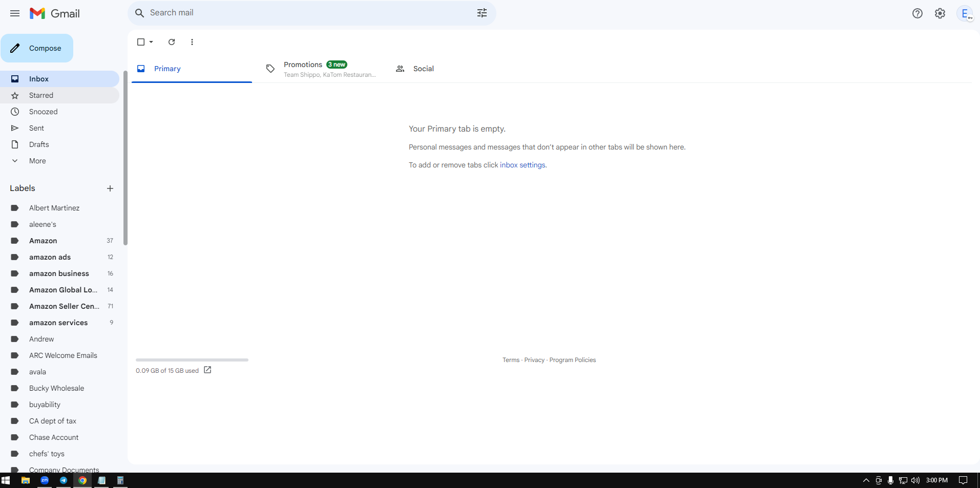Click the volume speaker tray icon
This screenshot has width=980, height=488.
pos(915,480)
